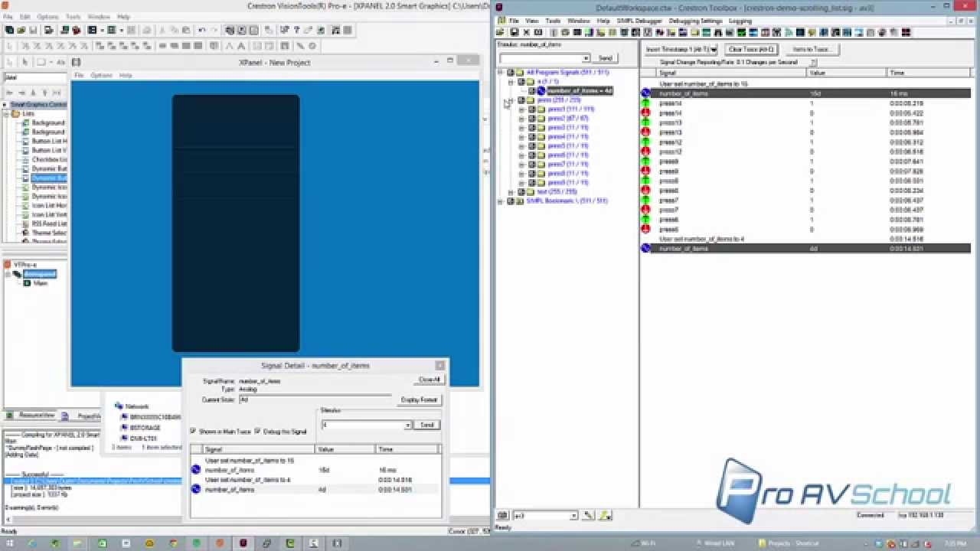Screen dimensions: 980x551
Task: Click the Time column header in Toolbox trace
Action: [929, 73]
